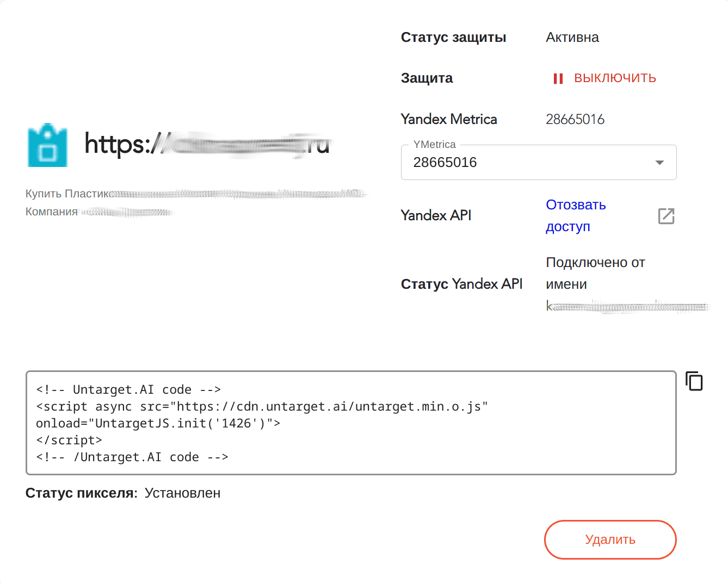Click the blue site logo icon
The image size is (728, 583).
(47, 145)
